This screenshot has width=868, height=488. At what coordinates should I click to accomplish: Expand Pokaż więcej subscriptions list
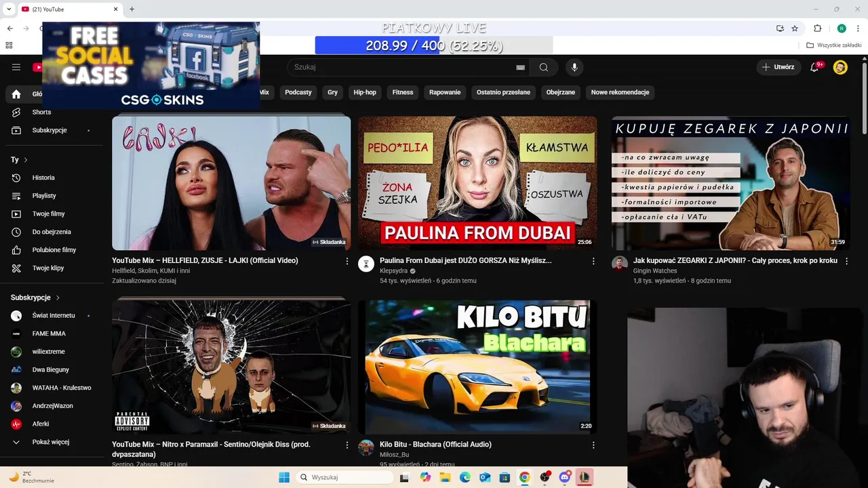coord(52,442)
